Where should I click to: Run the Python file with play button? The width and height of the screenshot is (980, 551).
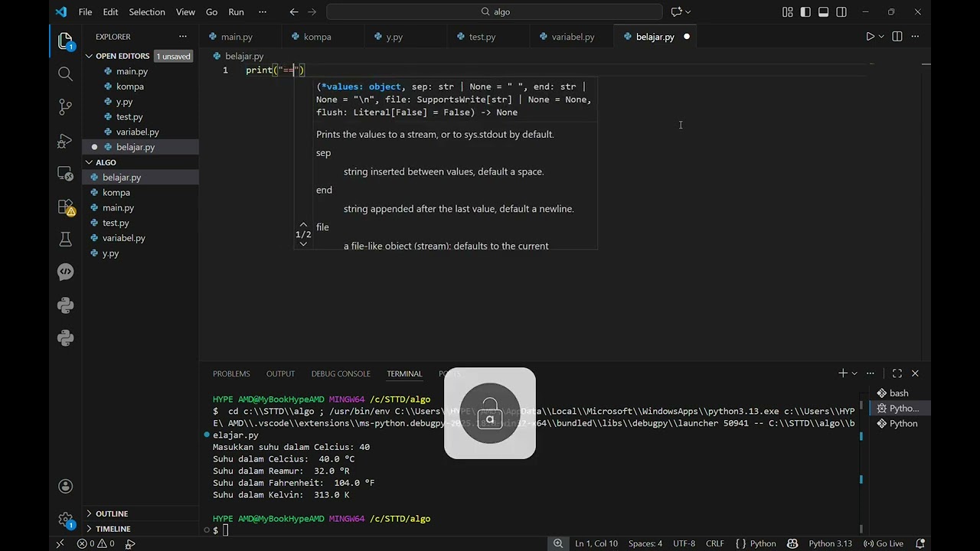(x=870, y=37)
